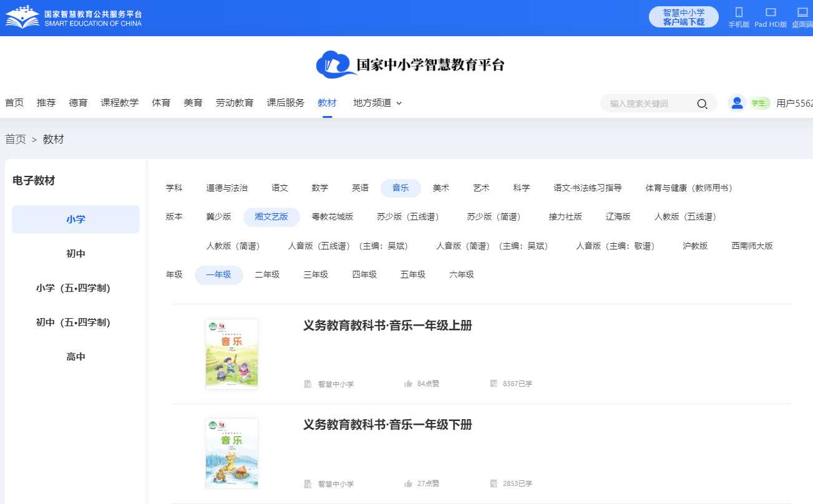This screenshot has height=504, width=813.
Task: Go to the 首页 nav tab
Action: [14, 103]
